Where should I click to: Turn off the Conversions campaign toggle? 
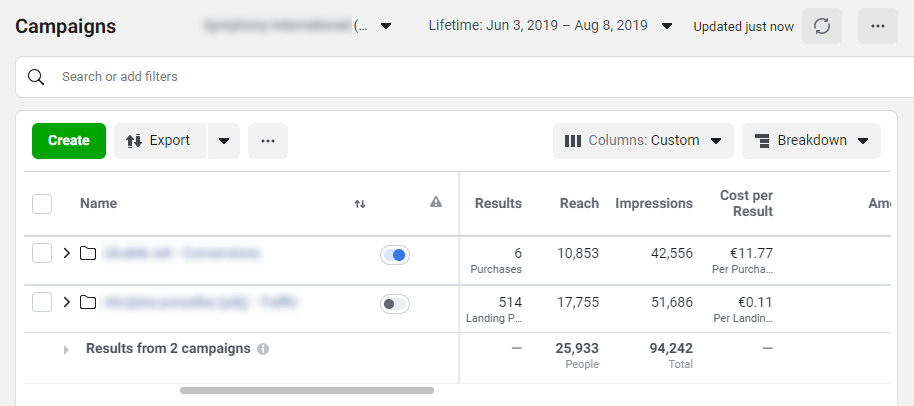tap(395, 255)
